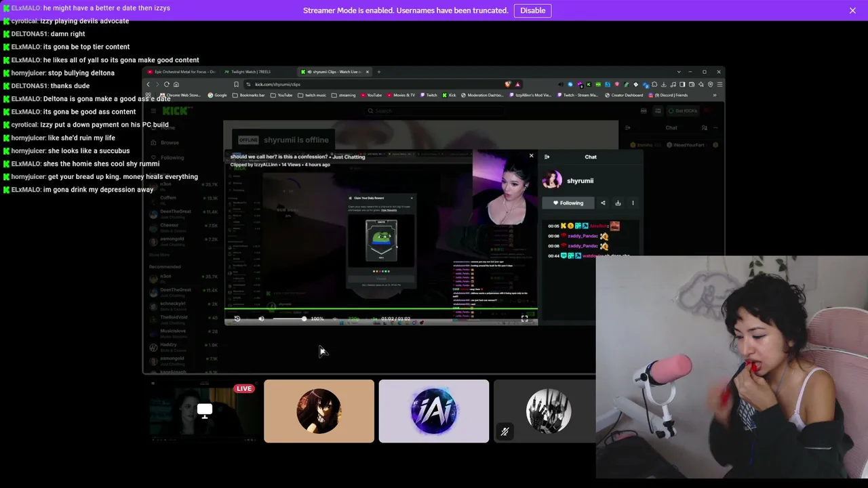Screen dimensions: 868x488
Task: Collapse the clip chat panel
Action: coord(547,157)
